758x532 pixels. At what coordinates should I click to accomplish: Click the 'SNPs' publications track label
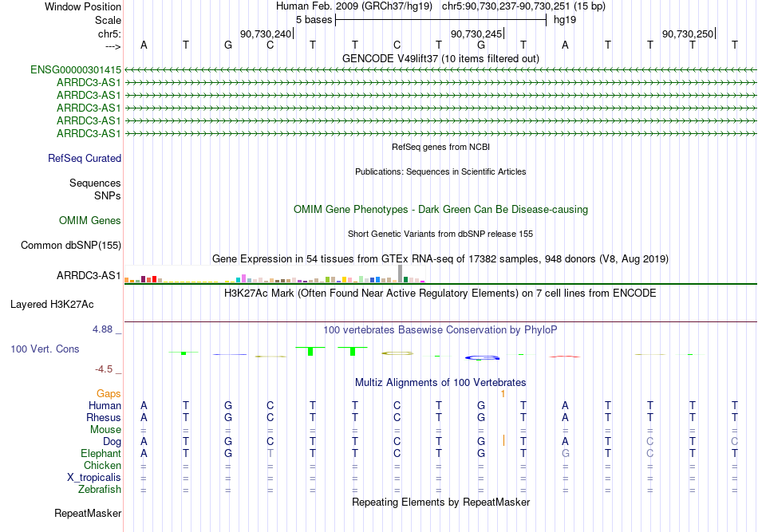coord(108,195)
